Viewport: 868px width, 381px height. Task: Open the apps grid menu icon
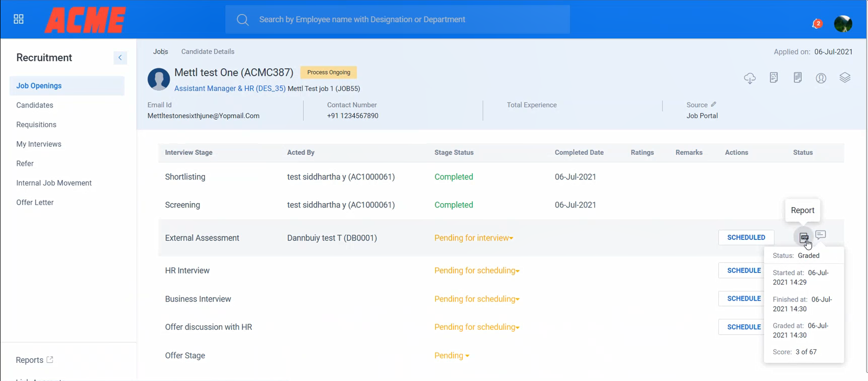pos(19,19)
